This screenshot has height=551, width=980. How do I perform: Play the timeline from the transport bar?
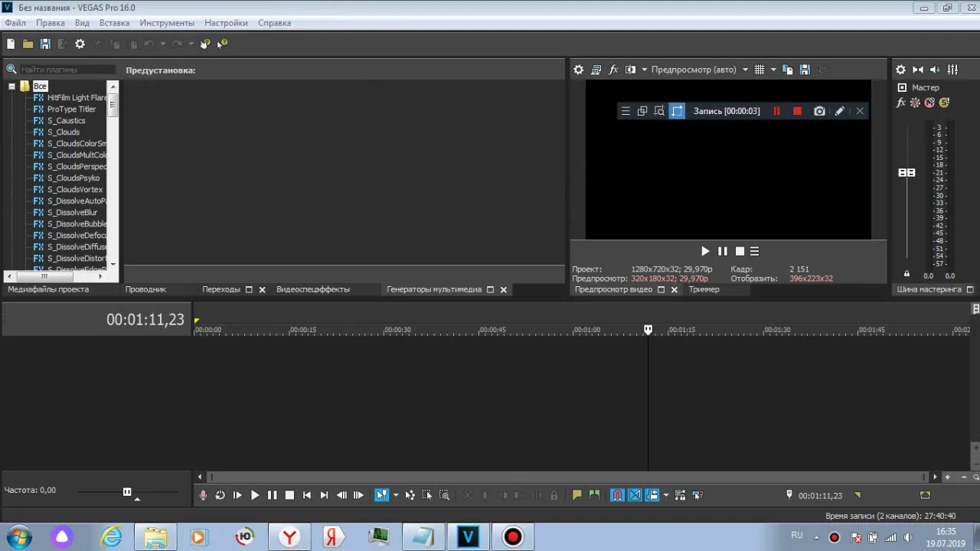[255, 495]
